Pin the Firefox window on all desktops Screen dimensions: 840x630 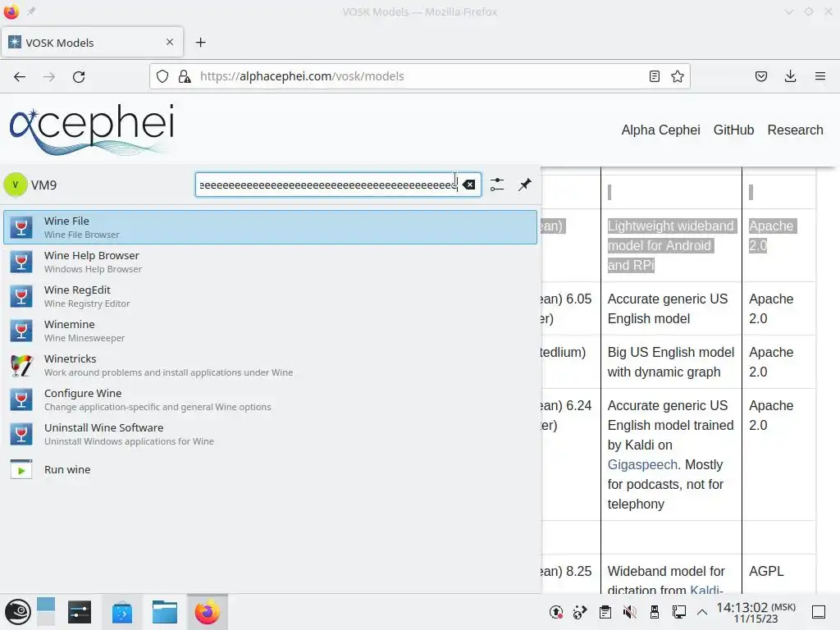pos(31,11)
